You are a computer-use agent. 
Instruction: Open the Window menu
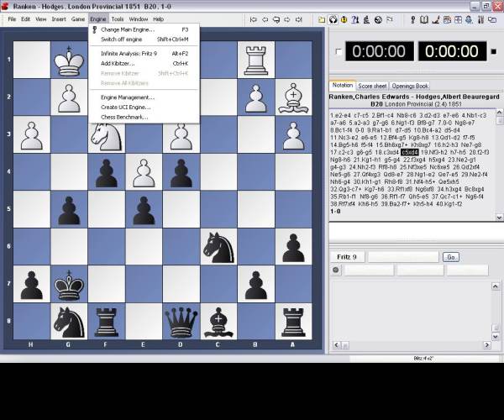[139, 19]
